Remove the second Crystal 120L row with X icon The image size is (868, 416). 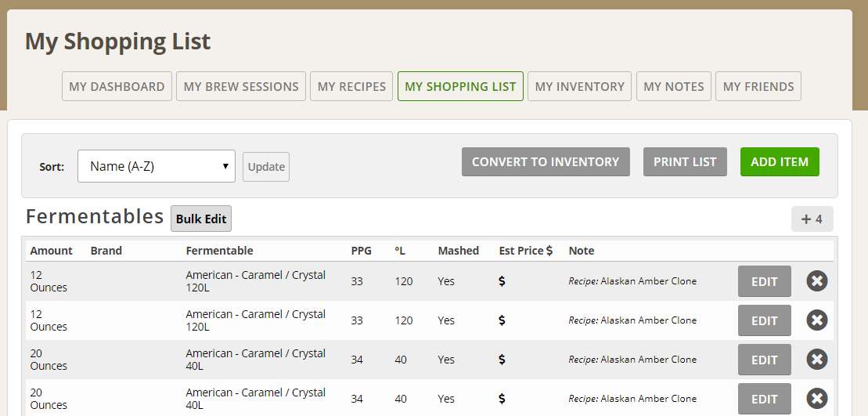[816, 320]
